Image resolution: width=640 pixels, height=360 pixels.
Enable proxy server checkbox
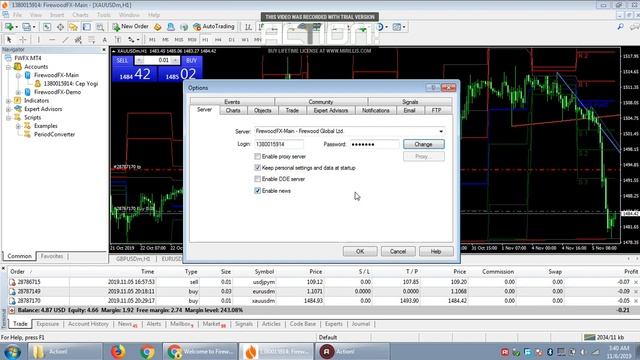[x=258, y=156]
